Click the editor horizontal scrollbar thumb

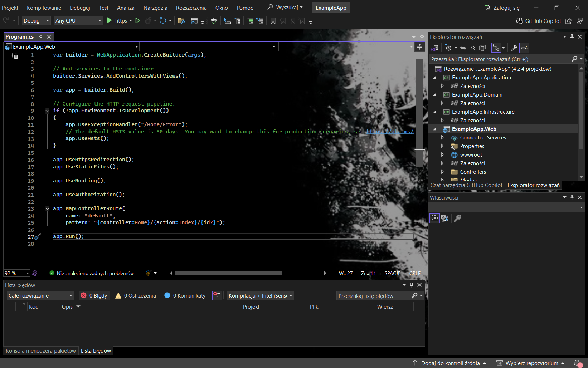tap(228, 273)
